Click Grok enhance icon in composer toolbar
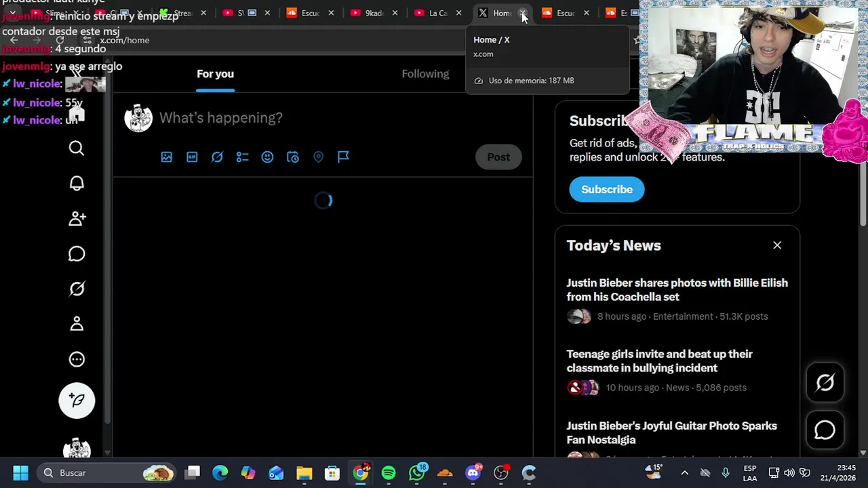 (x=217, y=157)
